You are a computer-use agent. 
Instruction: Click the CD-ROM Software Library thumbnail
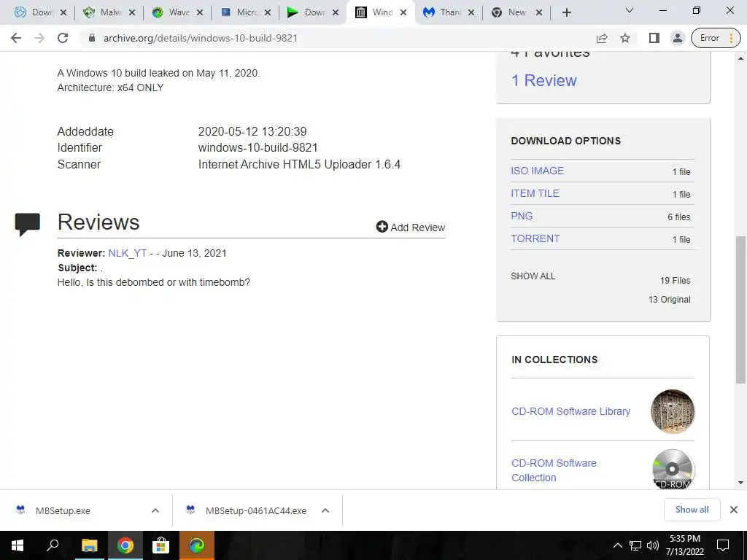tap(672, 411)
